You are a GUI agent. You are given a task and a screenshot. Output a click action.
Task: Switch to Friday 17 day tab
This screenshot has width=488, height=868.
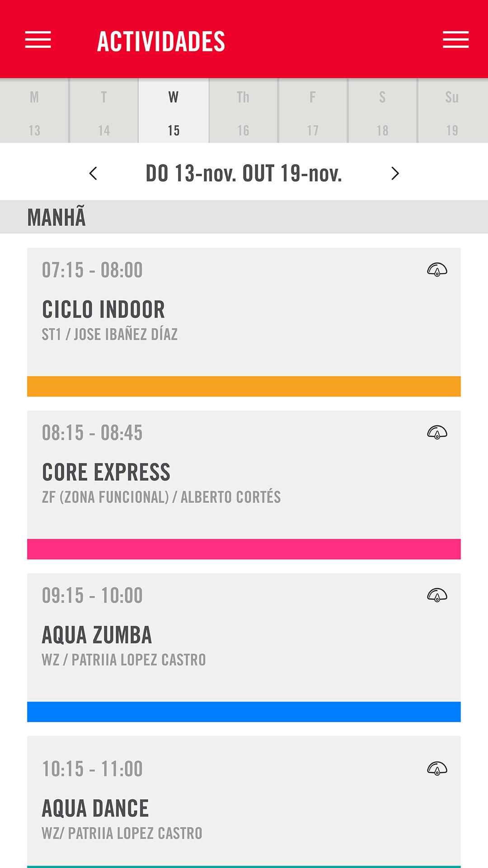[313, 112]
